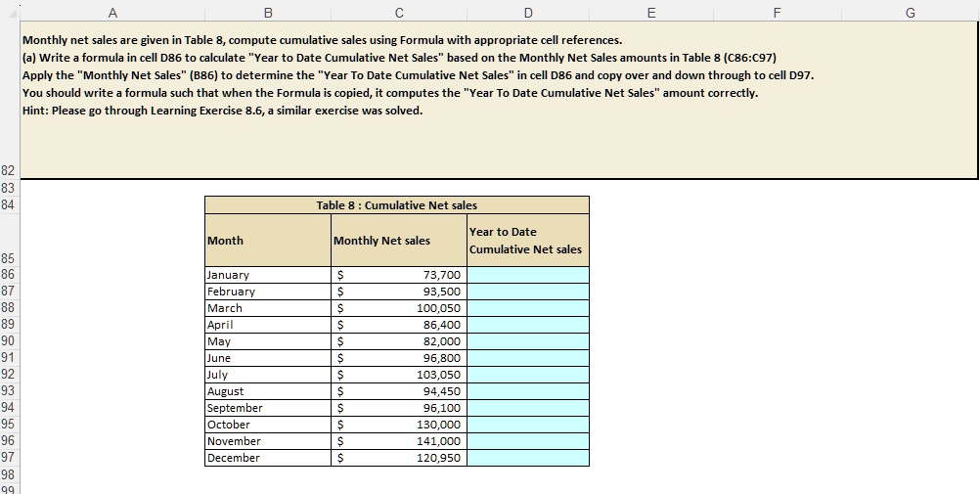The height and width of the screenshot is (494, 980).
Task: Click the 96,800 sales value
Action: pyautogui.click(x=399, y=358)
